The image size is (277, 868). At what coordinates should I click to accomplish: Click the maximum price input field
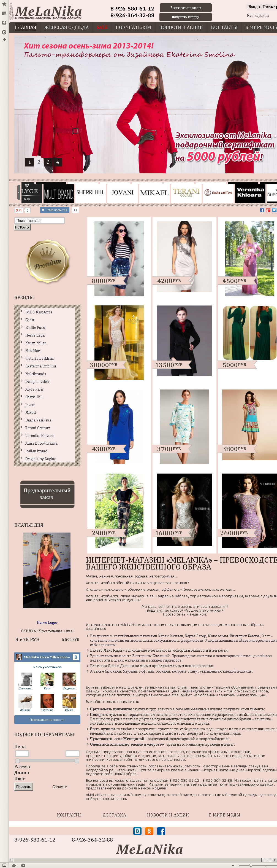click(x=72, y=753)
